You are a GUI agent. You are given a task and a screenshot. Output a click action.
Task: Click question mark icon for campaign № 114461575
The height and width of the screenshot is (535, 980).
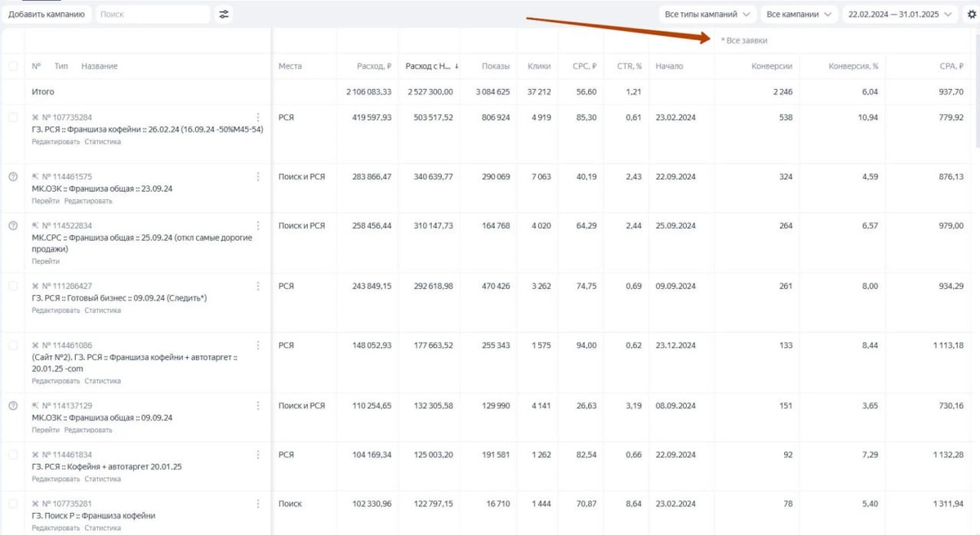click(x=13, y=176)
